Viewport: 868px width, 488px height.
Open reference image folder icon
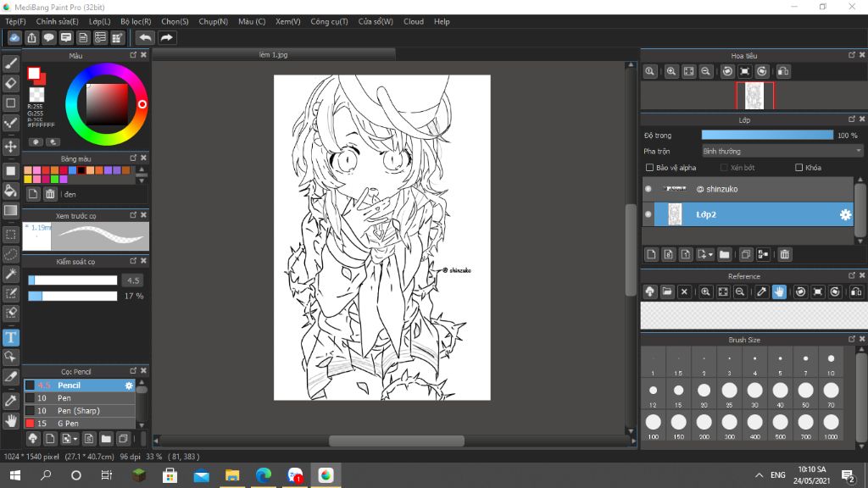pos(667,291)
